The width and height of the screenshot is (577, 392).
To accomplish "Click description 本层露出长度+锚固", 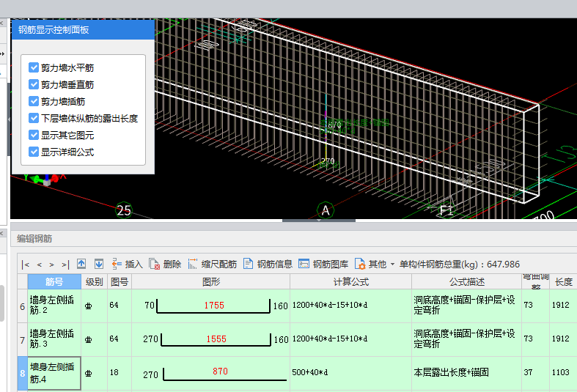I will pos(451,372).
